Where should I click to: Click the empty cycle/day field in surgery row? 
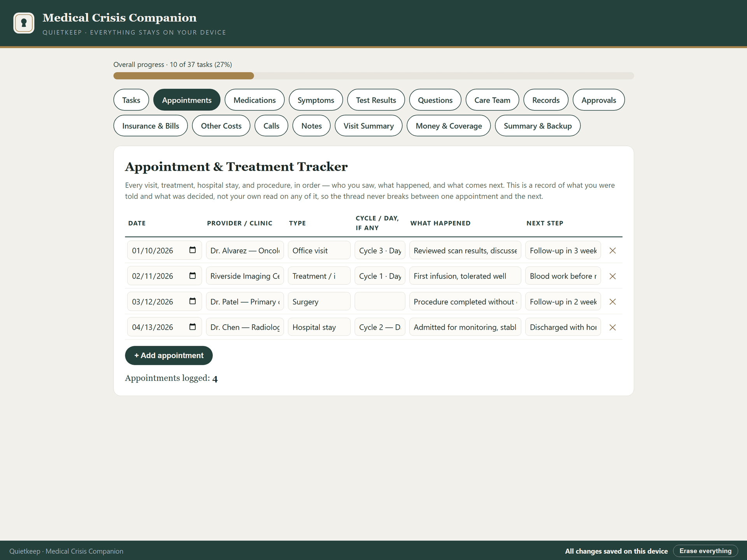380,302
